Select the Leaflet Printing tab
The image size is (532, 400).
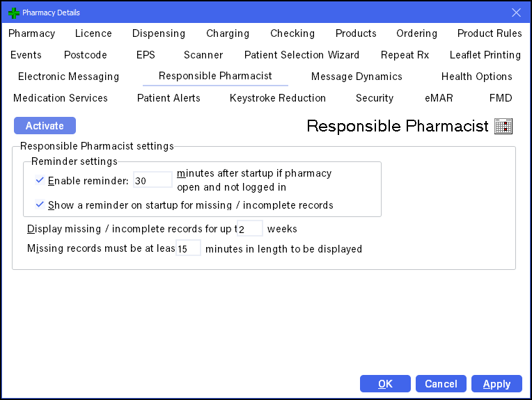coord(485,55)
